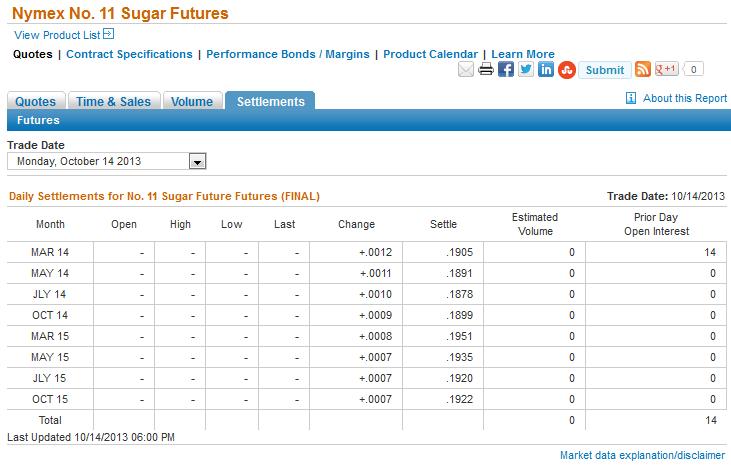731x465 pixels.
Task: Click the Quotes text in the navigation row
Action: 33,54
